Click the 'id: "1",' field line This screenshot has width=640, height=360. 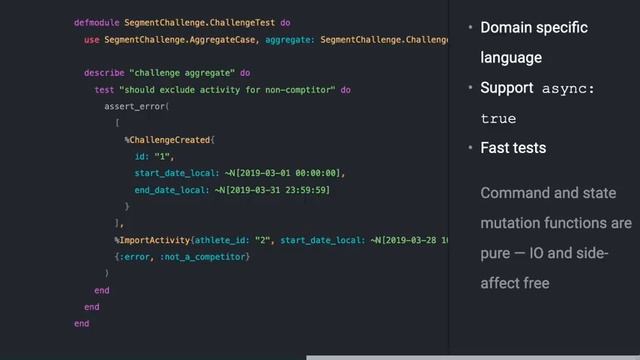pos(154,157)
